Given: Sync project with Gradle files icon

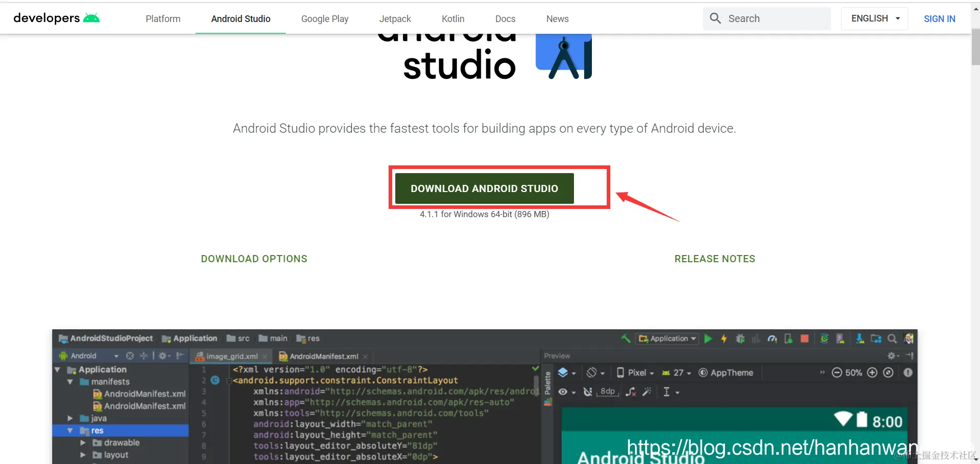Looking at the screenshot, I should point(824,339).
